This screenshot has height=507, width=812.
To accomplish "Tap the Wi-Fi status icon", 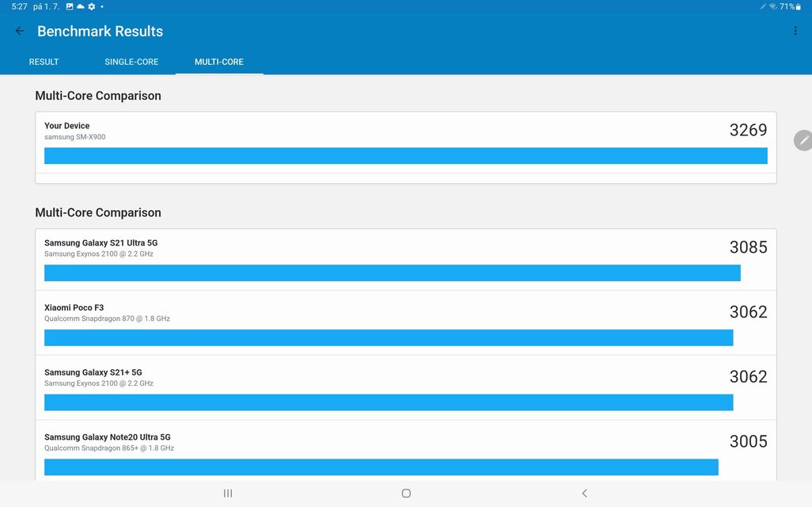I will pyautogui.click(x=772, y=6).
